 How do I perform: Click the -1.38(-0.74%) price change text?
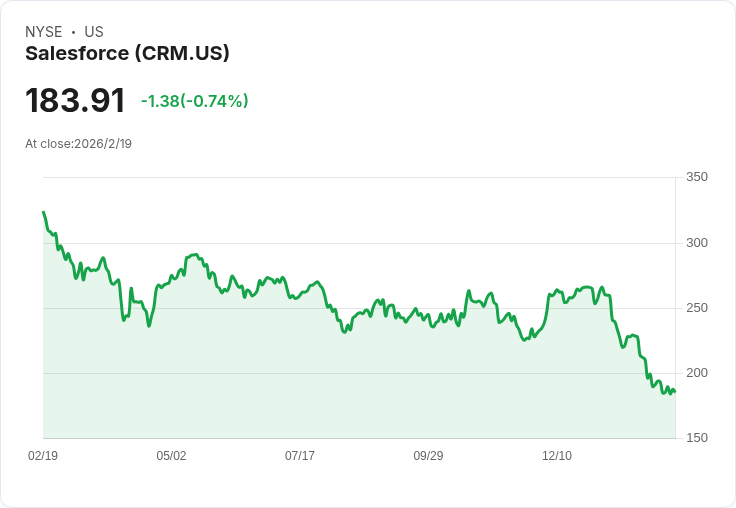[194, 101]
